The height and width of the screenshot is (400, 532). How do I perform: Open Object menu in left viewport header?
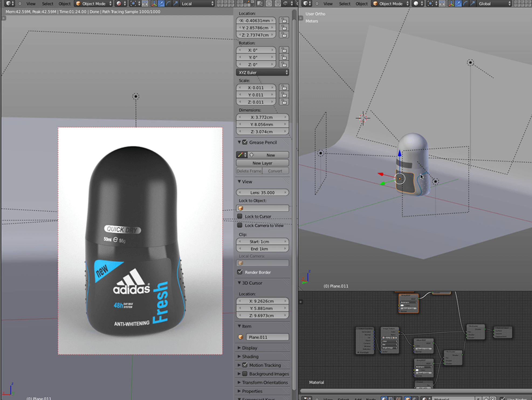pos(64,4)
